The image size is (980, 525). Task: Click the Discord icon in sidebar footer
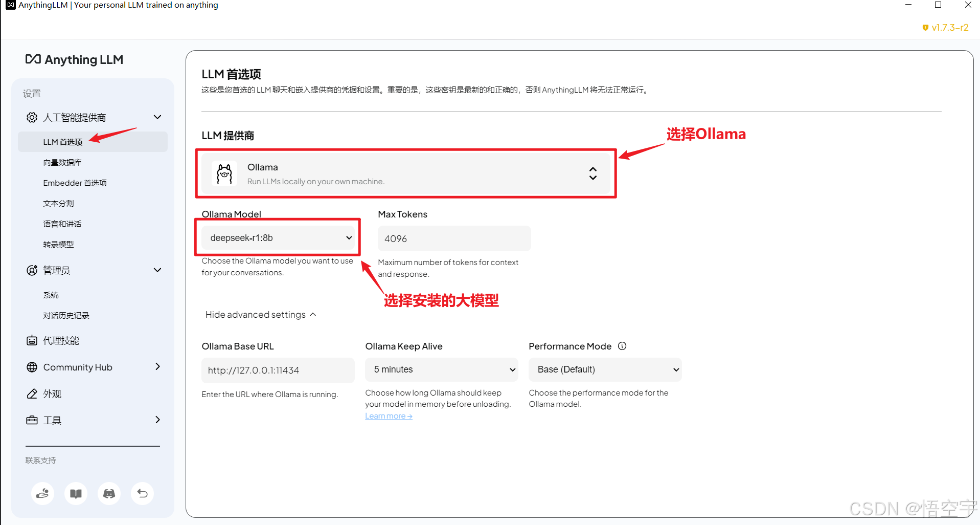109,493
